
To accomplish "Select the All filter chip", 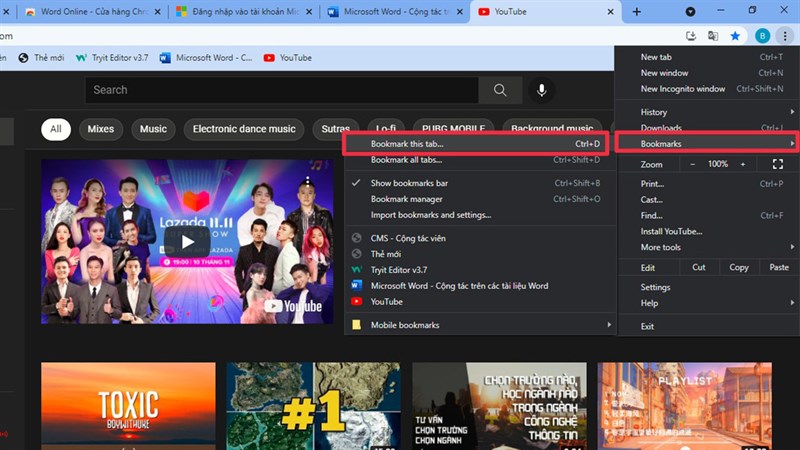I will point(56,129).
